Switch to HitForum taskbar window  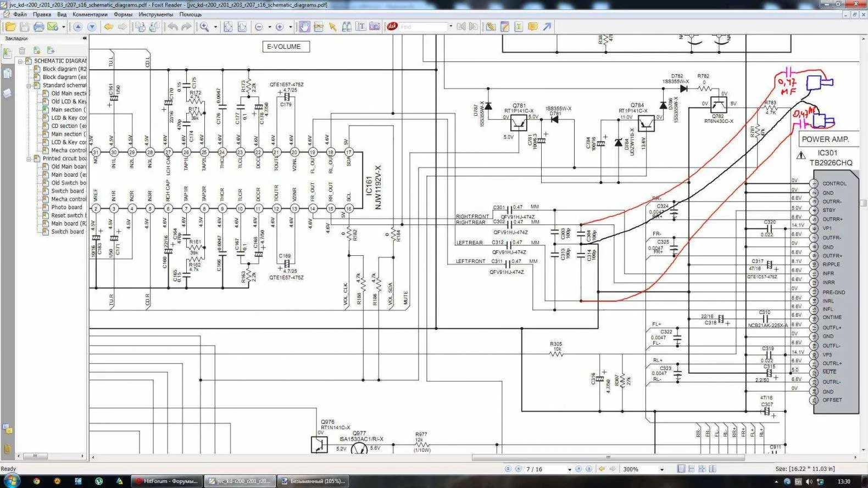[167, 481]
